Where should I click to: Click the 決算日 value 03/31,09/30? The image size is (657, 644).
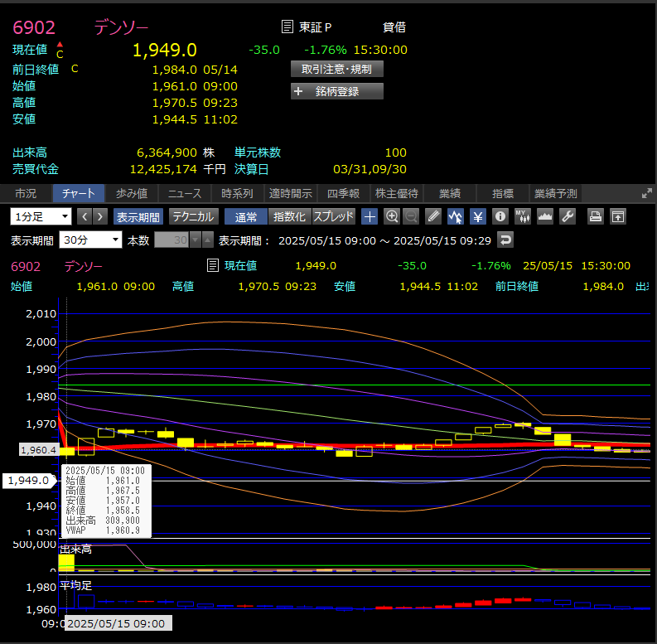click(x=370, y=169)
